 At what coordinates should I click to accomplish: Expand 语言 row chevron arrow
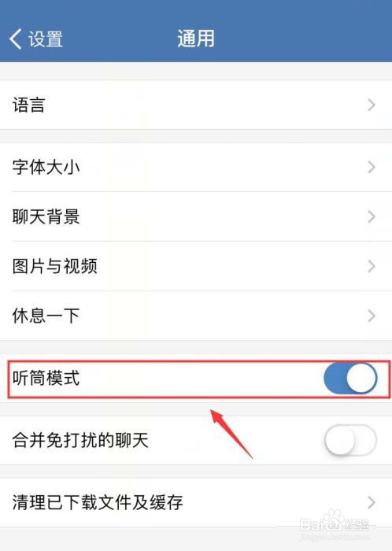click(372, 105)
